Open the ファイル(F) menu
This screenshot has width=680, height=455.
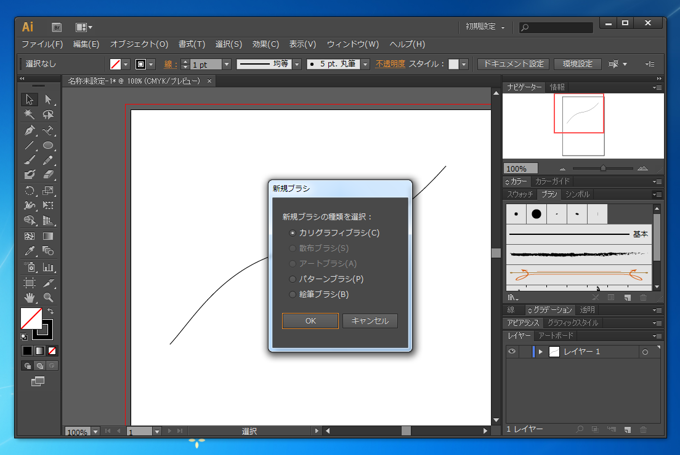click(42, 44)
